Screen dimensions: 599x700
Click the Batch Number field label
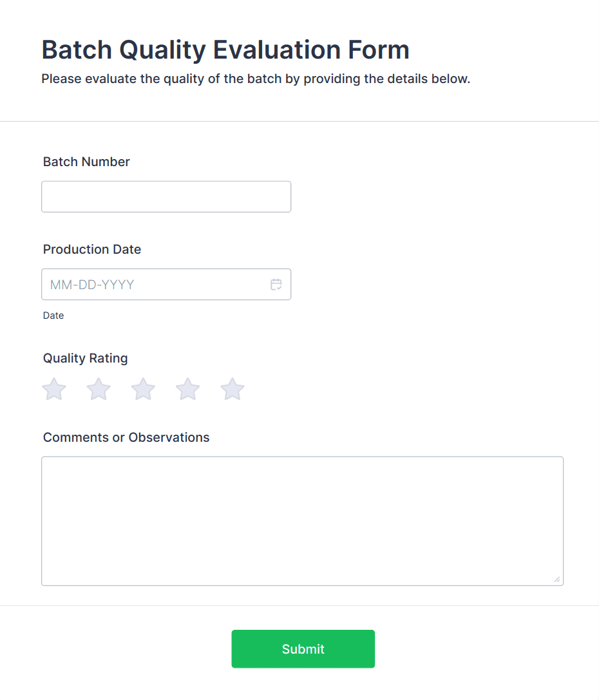point(86,162)
